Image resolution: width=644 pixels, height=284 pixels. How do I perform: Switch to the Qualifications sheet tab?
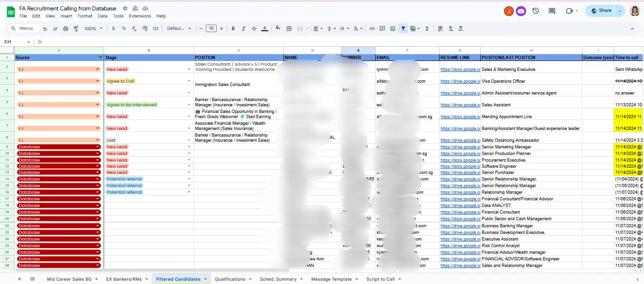coord(230,279)
